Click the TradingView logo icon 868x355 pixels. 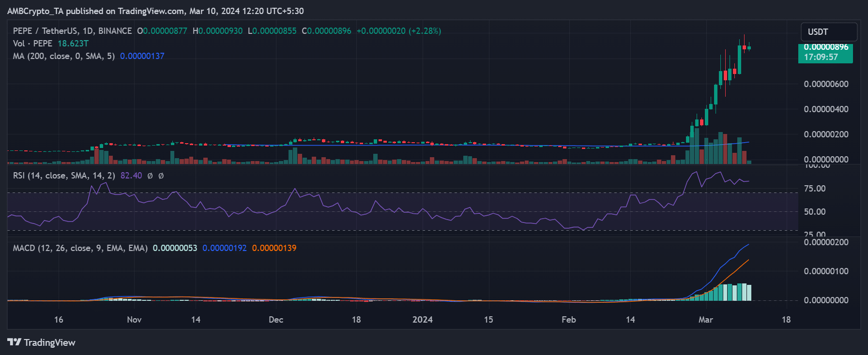[15, 342]
